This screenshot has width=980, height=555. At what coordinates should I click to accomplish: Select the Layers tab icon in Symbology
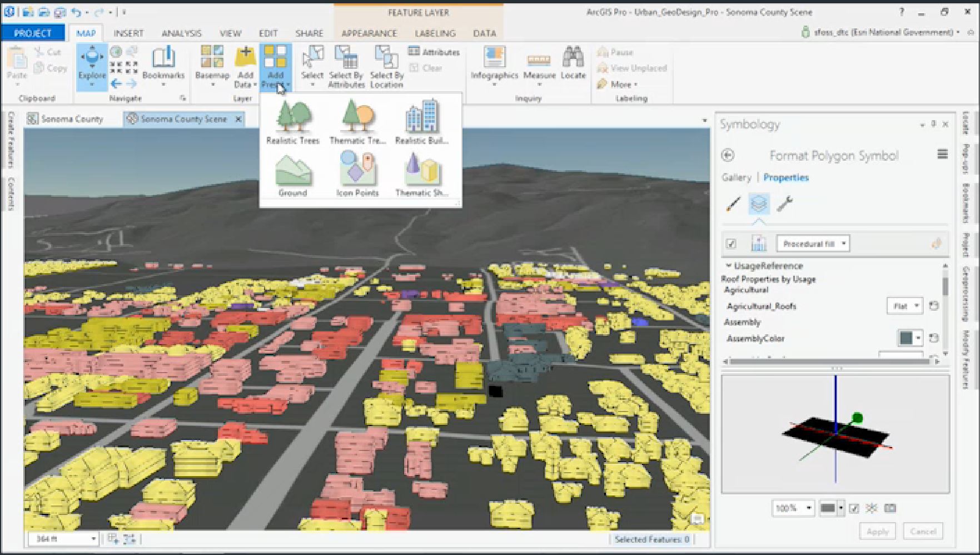point(759,204)
